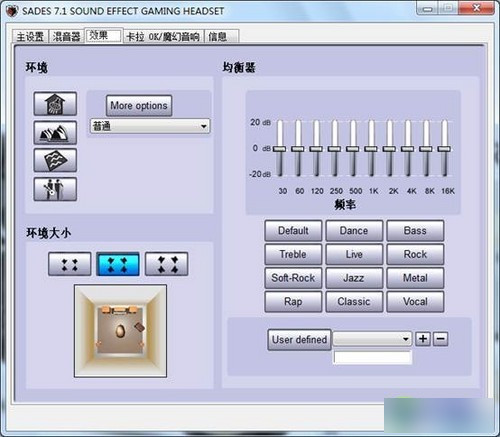Select the 效果 tab
The height and width of the screenshot is (437, 500).
tap(104, 35)
